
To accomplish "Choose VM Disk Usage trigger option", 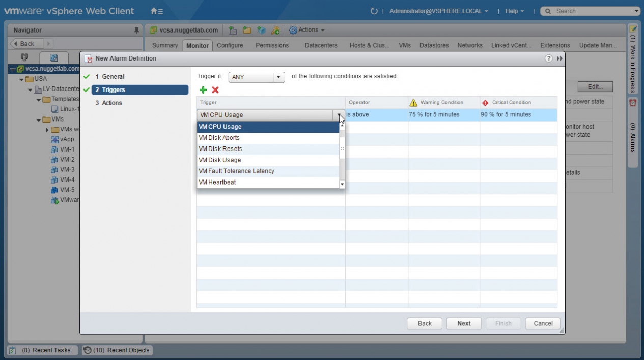I will click(x=220, y=160).
